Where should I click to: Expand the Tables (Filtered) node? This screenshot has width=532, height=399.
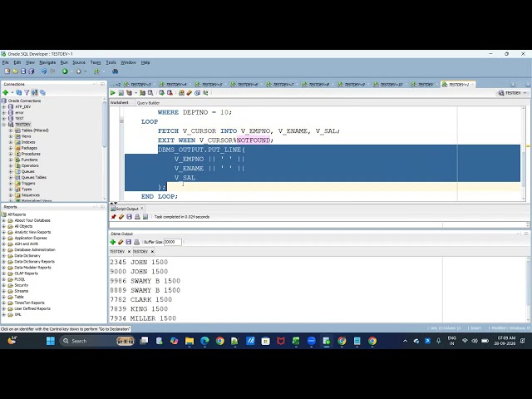click(x=11, y=131)
